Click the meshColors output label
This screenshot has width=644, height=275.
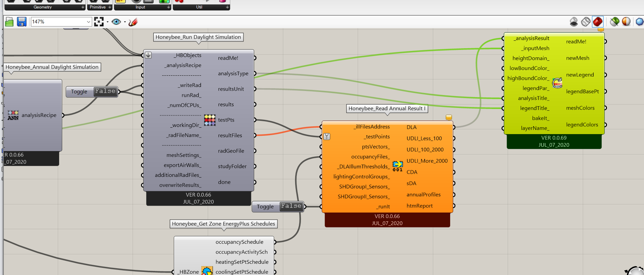[580, 108]
